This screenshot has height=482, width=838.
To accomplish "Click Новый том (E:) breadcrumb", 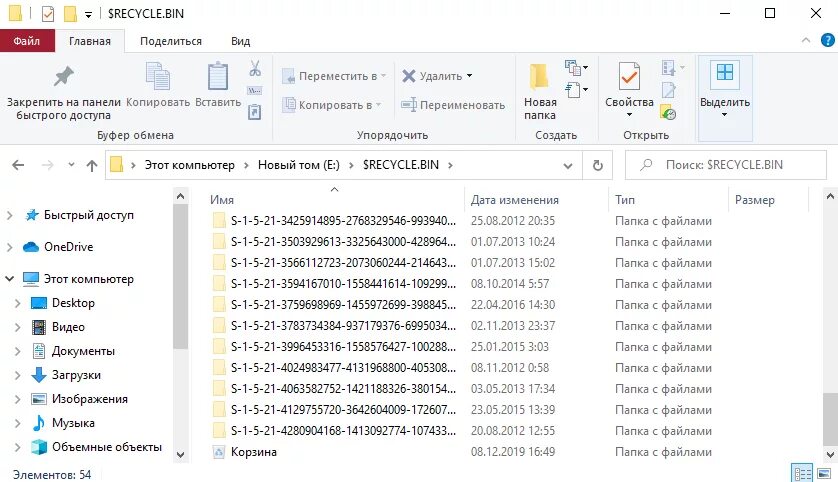I will (x=299, y=165).
